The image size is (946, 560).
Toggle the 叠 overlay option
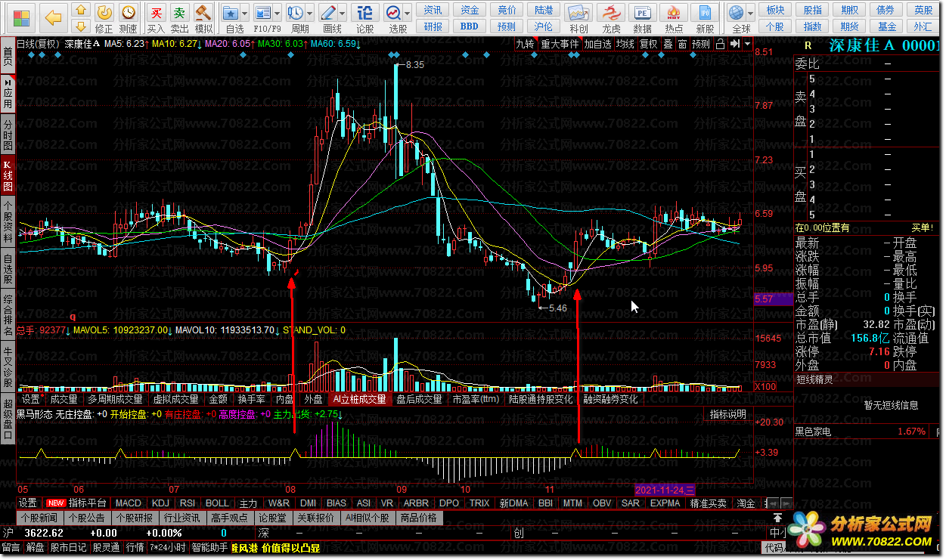(x=668, y=44)
